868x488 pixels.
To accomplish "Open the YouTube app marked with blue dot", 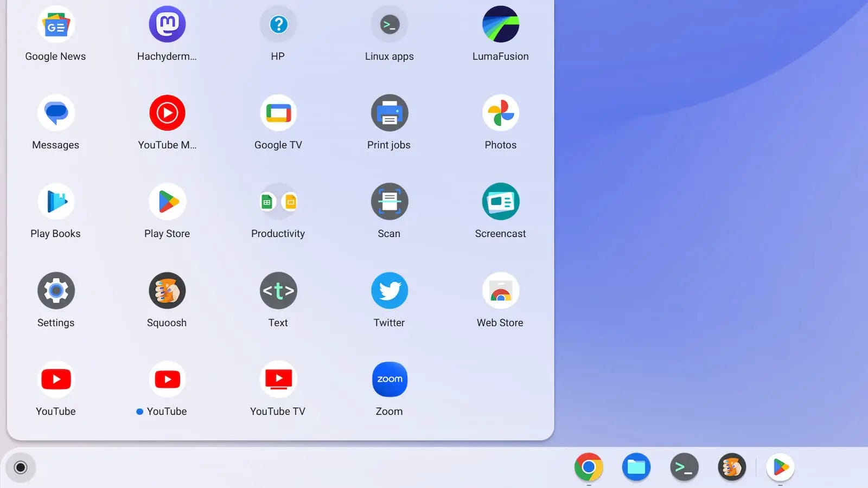I will click(x=167, y=380).
